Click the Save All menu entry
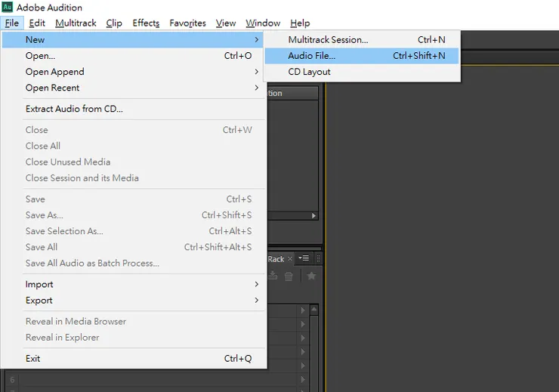The height and width of the screenshot is (392, 559). pos(134,247)
